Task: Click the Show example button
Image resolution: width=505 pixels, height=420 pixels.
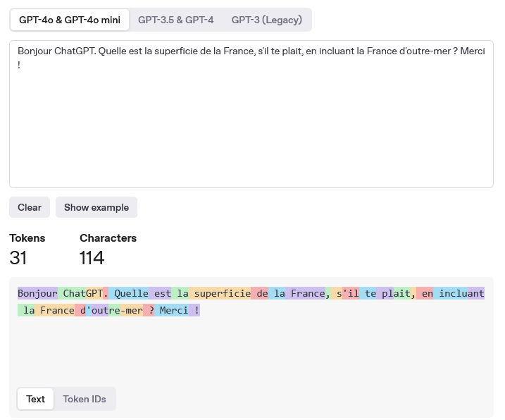Action: pyautogui.click(x=96, y=207)
